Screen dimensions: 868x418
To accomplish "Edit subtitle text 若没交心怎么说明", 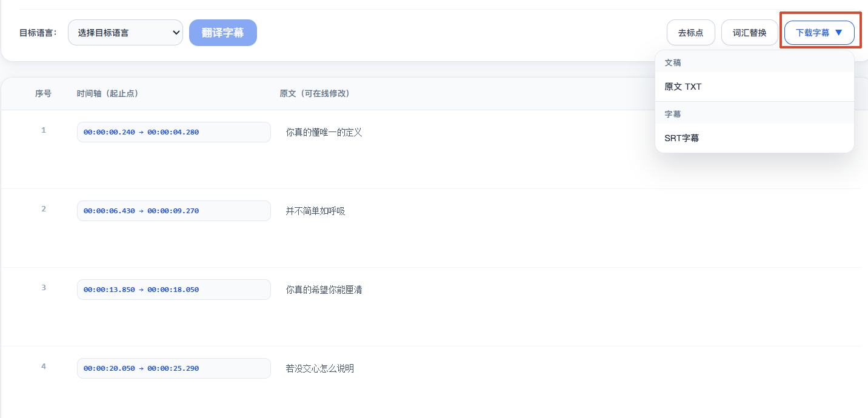I will coord(320,368).
